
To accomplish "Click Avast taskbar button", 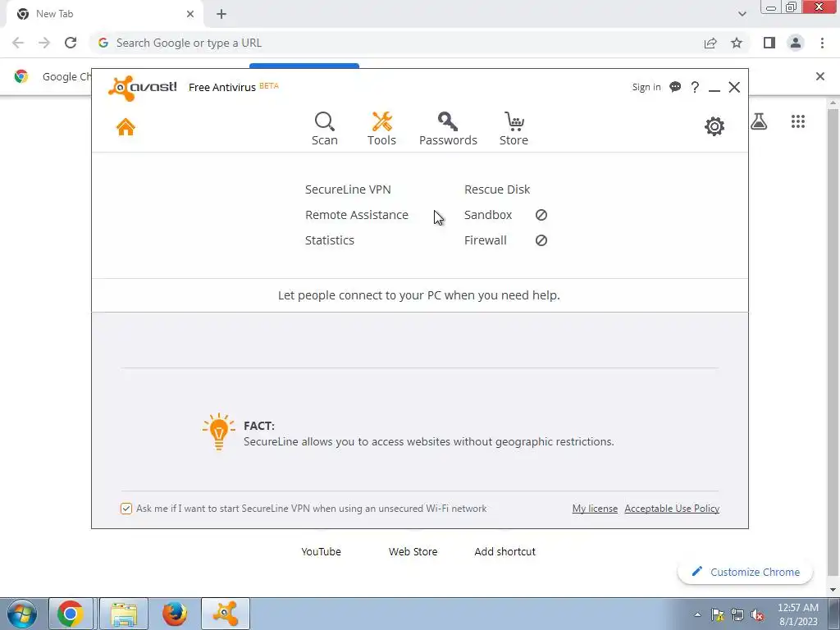I will (226, 614).
